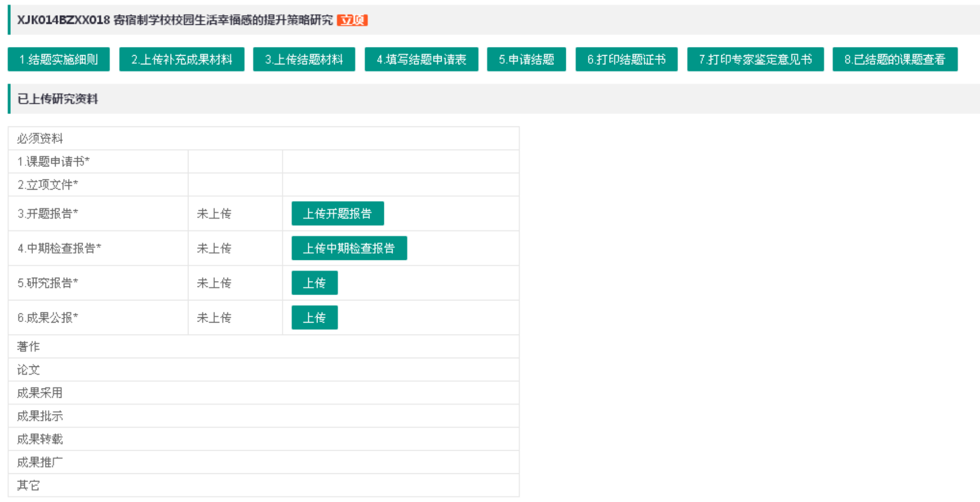Choose 7.打印专家鉴定意见书 button
Image resolution: width=980 pixels, height=502 pixels.
tap(755, 59)
